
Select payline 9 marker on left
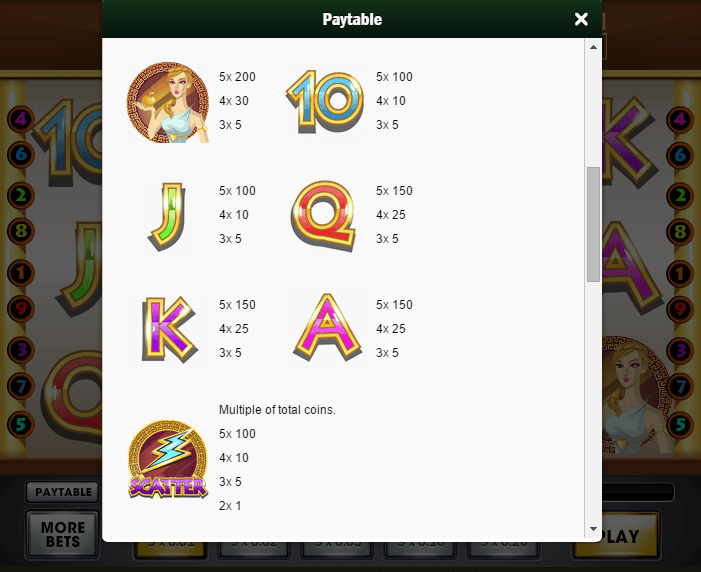(21, 309)
